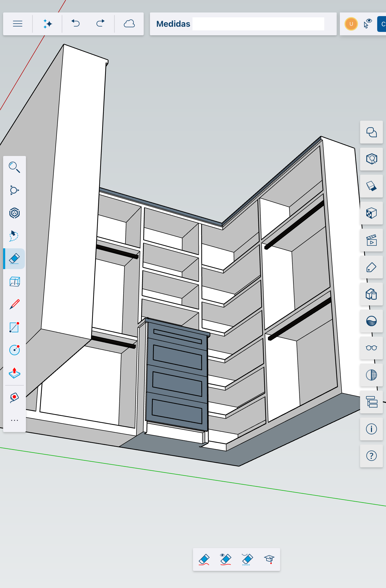
Task: Click the Undo arrow
Action: click(75, 24)
